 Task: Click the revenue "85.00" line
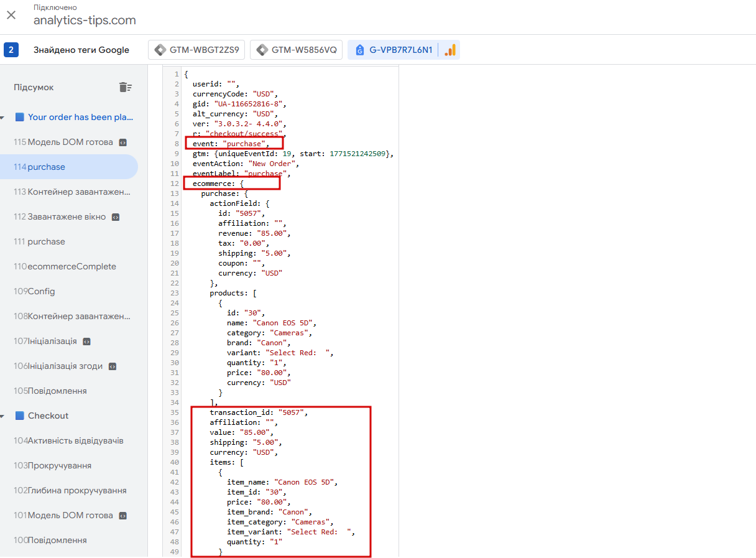coord(254,233)
